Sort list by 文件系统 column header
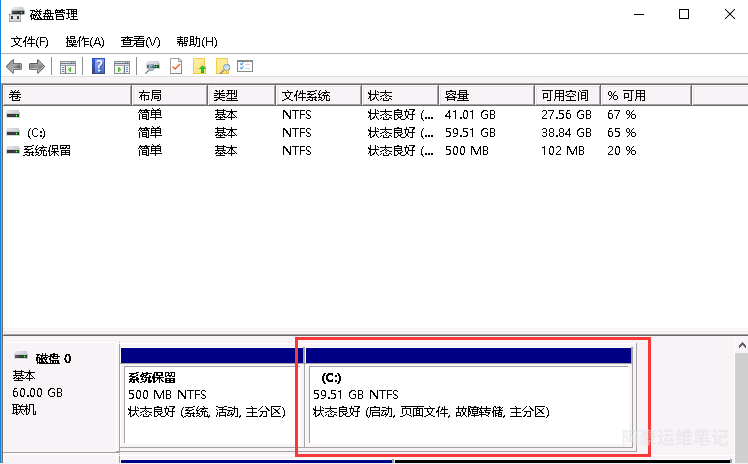 (x=316, y=96)
